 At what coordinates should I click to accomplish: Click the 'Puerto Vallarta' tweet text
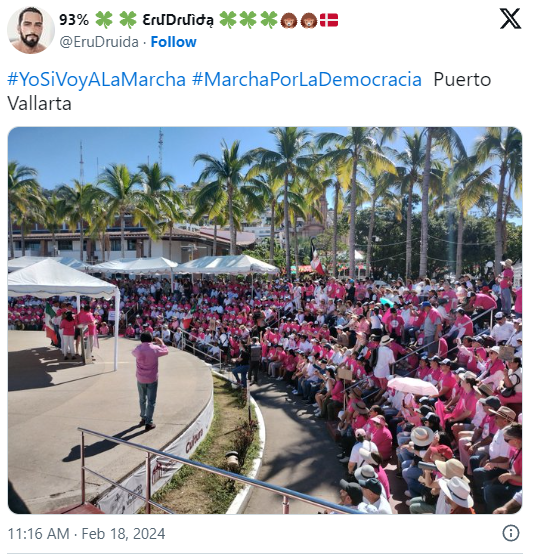(x=249, y=91)
